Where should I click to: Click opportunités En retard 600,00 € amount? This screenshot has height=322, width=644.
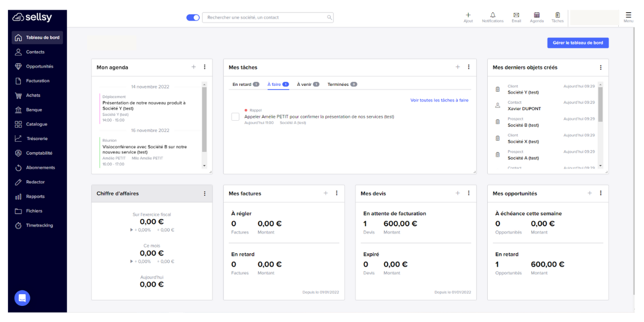(x=548, y=264)
